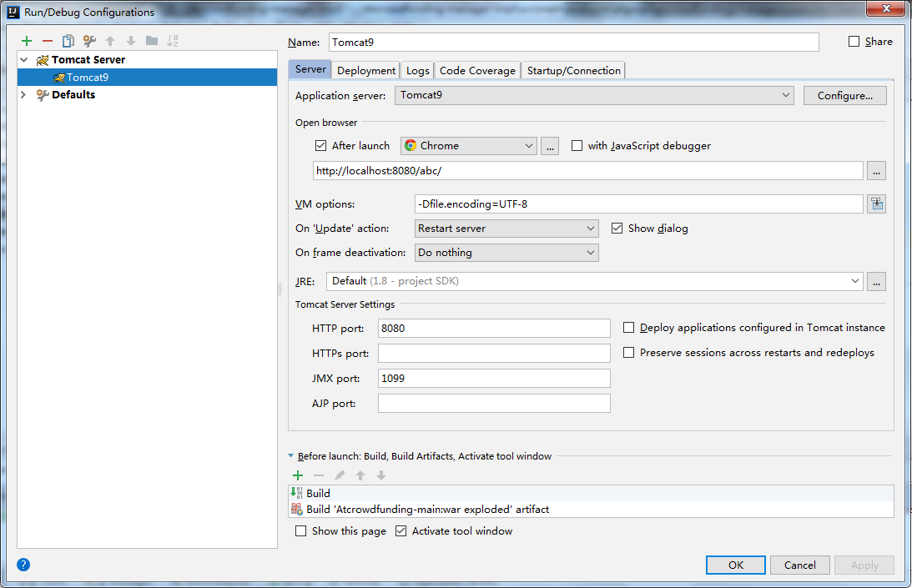Add a new run configuration

(x=27, y=41)
